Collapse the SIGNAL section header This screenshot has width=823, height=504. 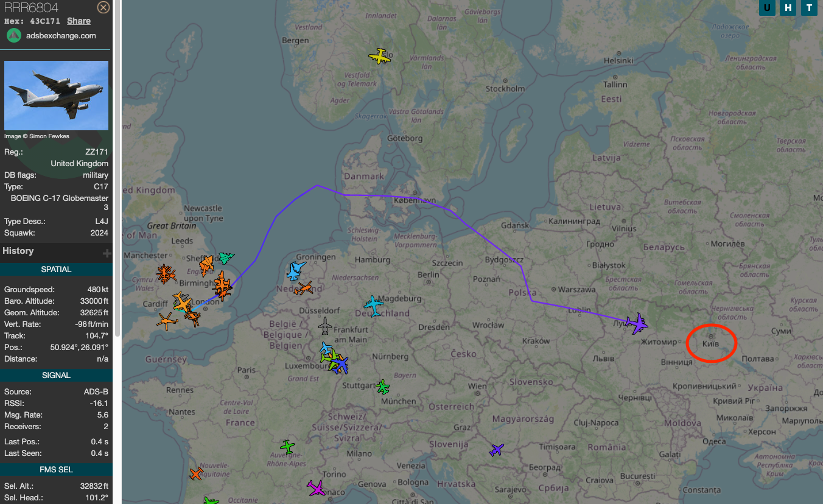tap(56, 375)
